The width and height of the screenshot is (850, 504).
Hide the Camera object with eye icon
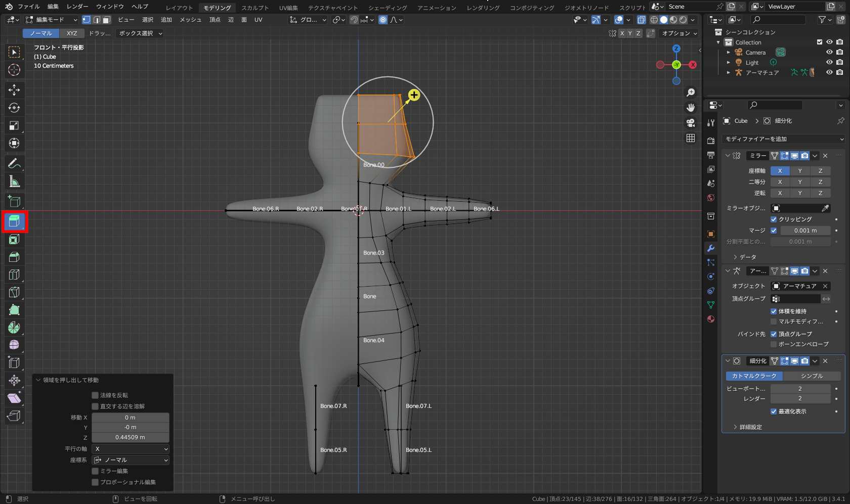829,53
